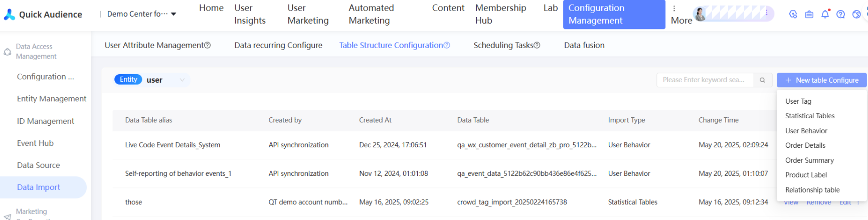
Task: Click help icon beside User Attribute Management
Action: 208,46
